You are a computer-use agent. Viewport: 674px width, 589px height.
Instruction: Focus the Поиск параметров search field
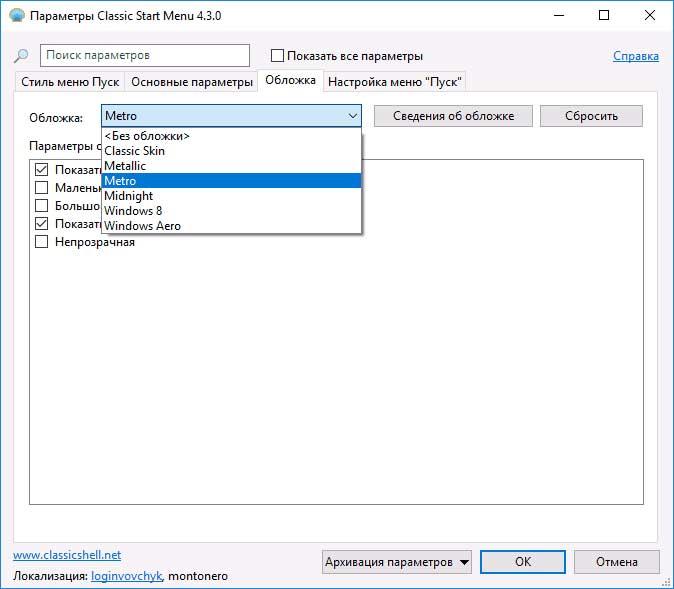pos(145,55)
